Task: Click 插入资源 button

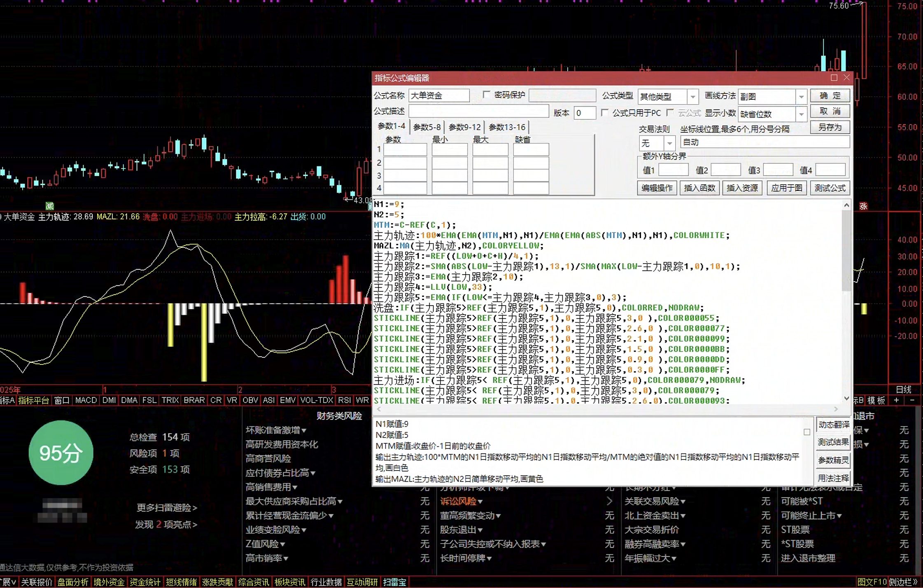Action: pyautogui.click(x=742, y=188)
